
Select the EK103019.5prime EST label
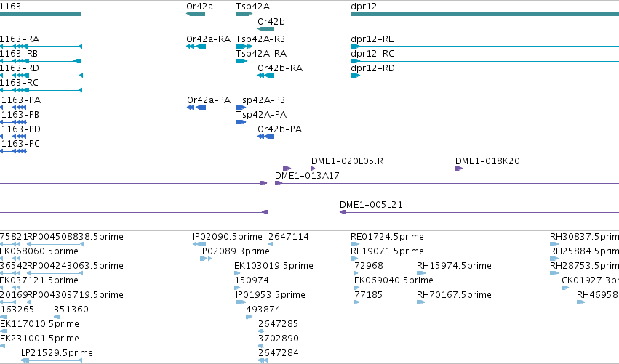coord(274,266)
